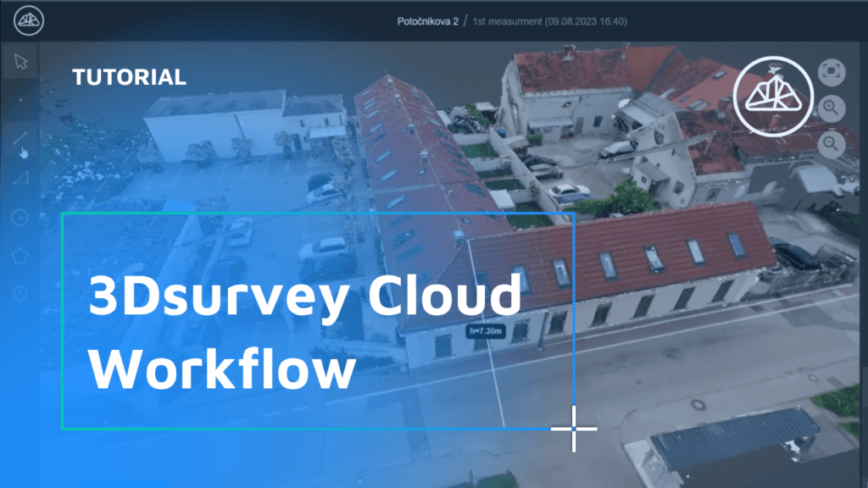Image resolution: width=868 pixels, height=488 pixels.
Task: Open the Potočnikova 2 project breadcrumb
Action: 427,21
